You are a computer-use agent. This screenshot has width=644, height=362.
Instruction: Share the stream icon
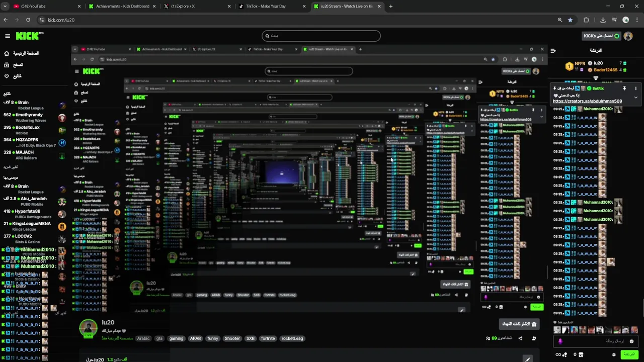[520, 338]
